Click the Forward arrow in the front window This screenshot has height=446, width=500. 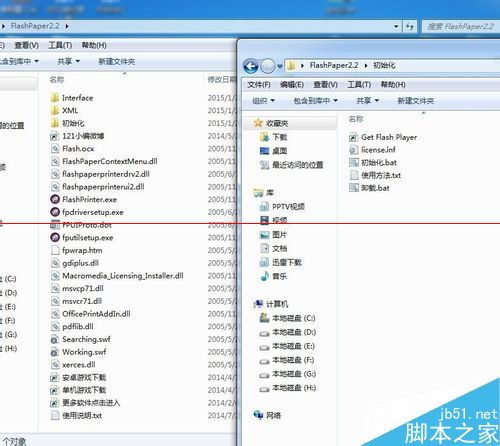point(268,66)
